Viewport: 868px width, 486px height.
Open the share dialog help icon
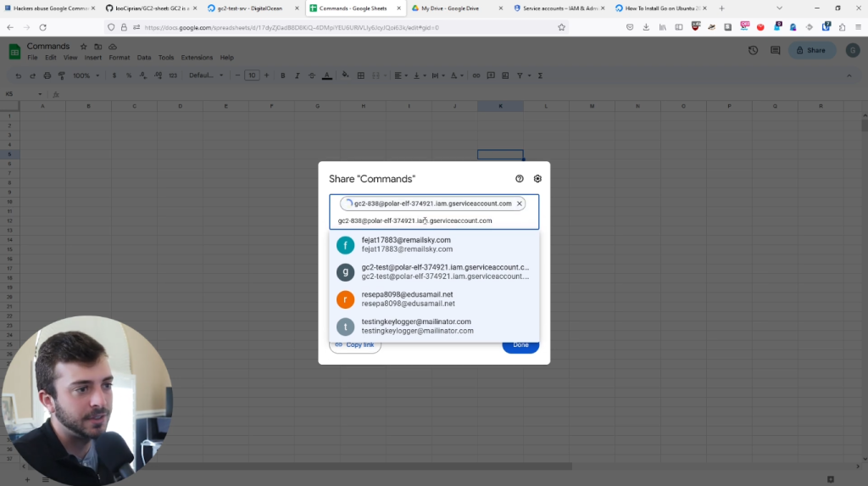[x=520, y=179]
